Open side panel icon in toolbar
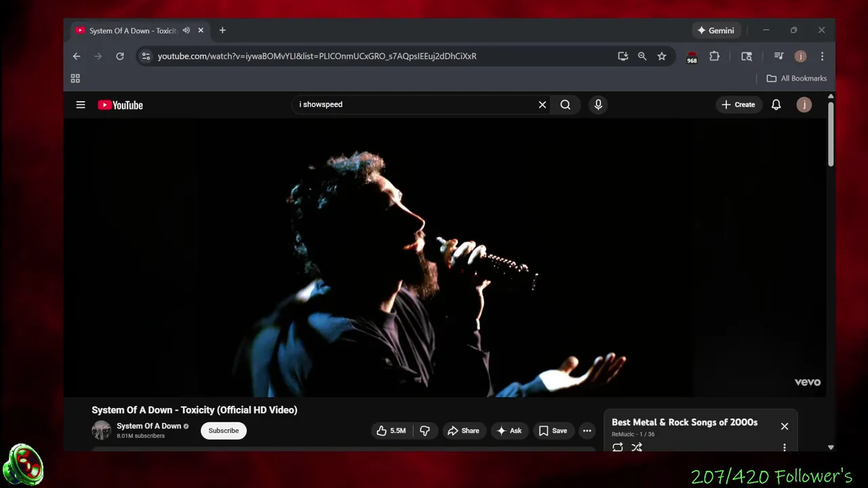868x488 pixels. pyautogui.click(x=747, y=56)
